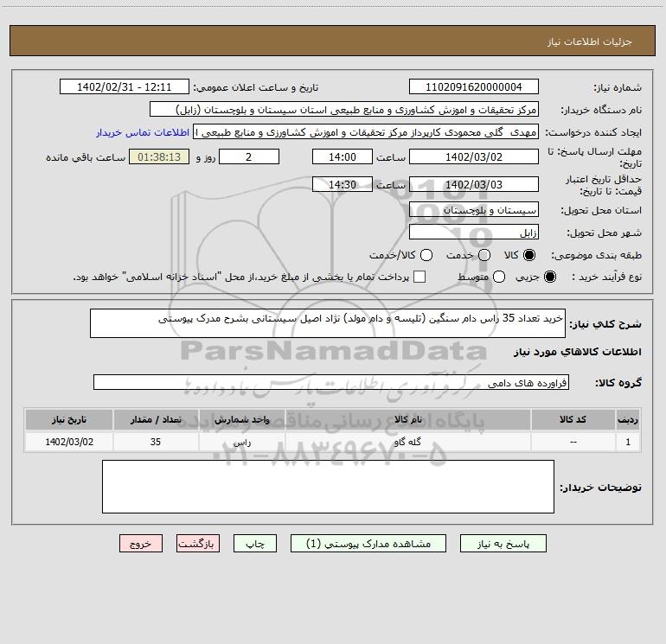Click the تعداد / مقدار column header
The image size is (666, 644).
point(156,419)
